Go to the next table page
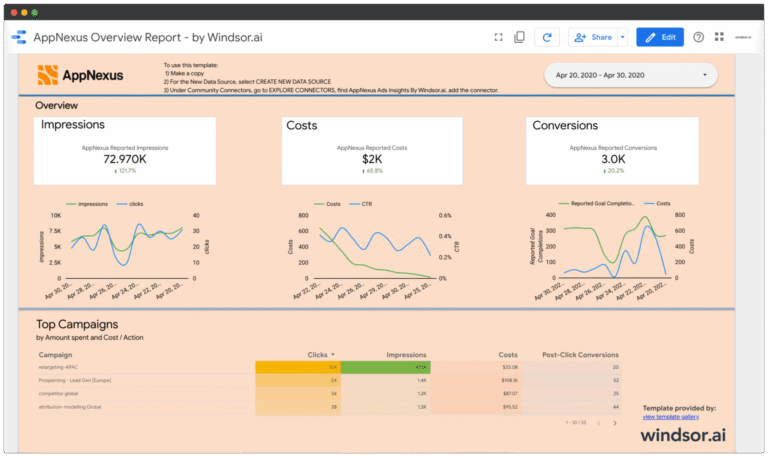The height and width of the screenshot is (457, 768). tap(615, 423)
